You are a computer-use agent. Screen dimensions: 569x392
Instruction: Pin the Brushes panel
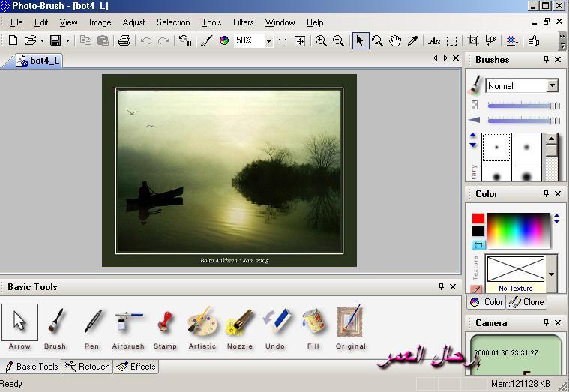546,60
